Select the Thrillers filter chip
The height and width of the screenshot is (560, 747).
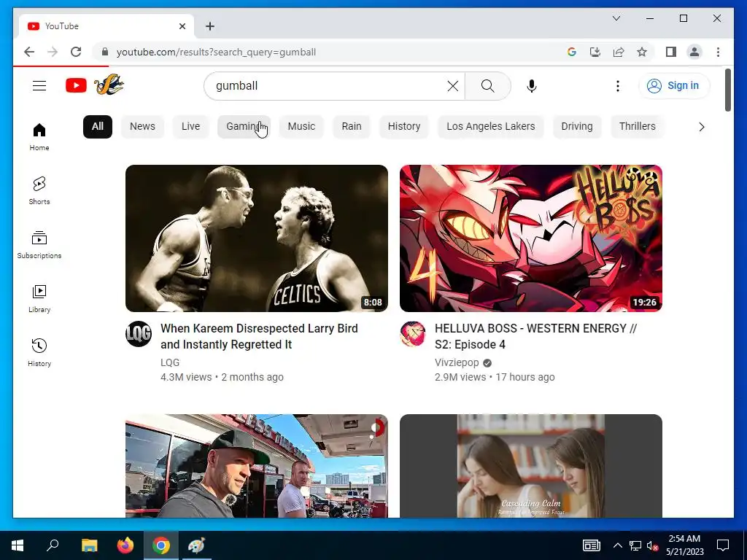pos(638,127)
